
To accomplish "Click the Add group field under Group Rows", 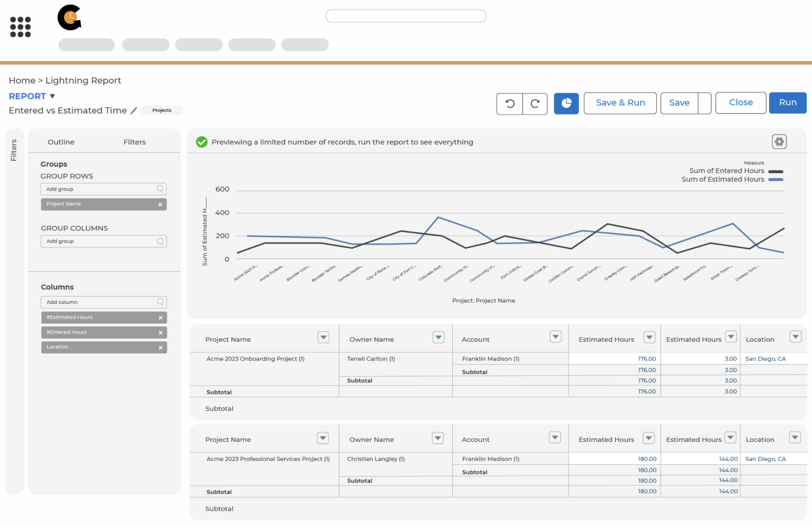I will pyautogui.click(x=99, y=189).
